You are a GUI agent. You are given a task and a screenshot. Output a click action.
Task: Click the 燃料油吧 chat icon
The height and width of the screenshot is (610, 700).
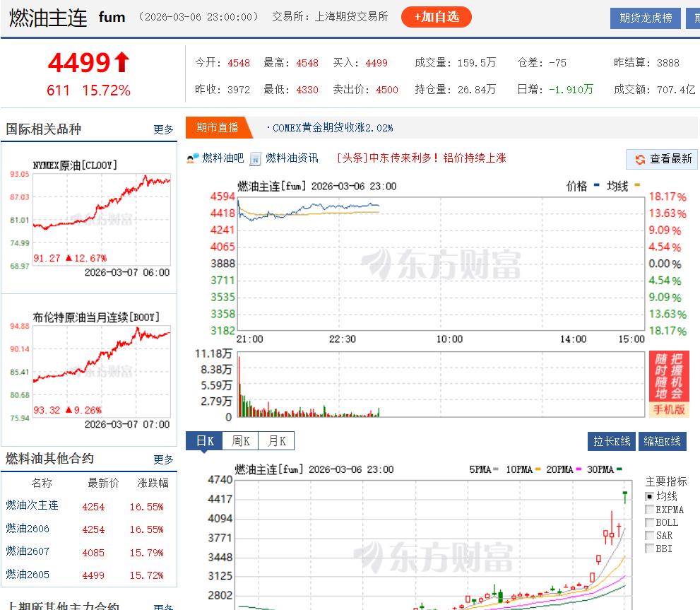(193, 158)
